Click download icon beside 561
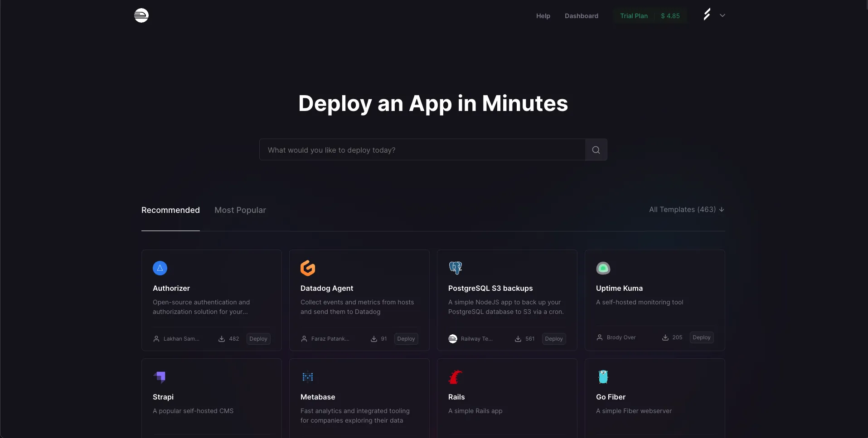Image resolution: width=868 pixels, height=438 pixels. click(518, 339)
